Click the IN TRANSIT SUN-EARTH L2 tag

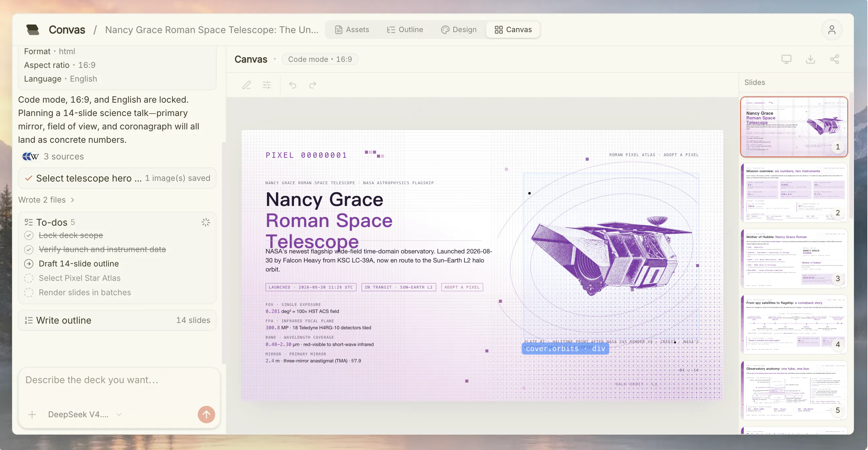pyautogui.click(x=399, y=287)
